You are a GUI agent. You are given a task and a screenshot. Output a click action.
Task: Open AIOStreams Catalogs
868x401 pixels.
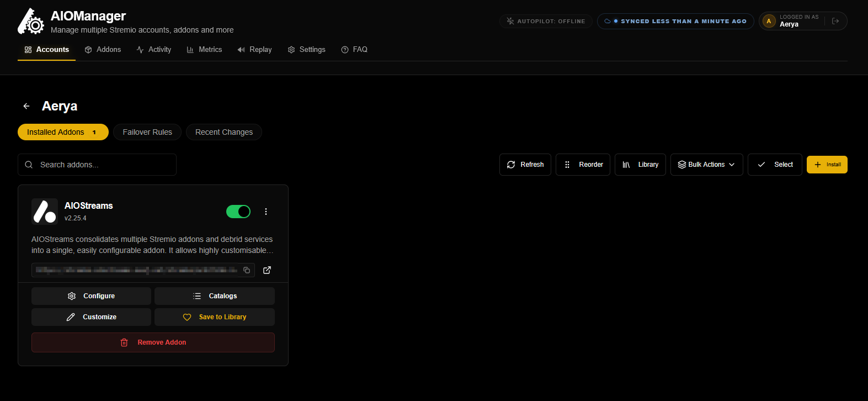point(215,296)
